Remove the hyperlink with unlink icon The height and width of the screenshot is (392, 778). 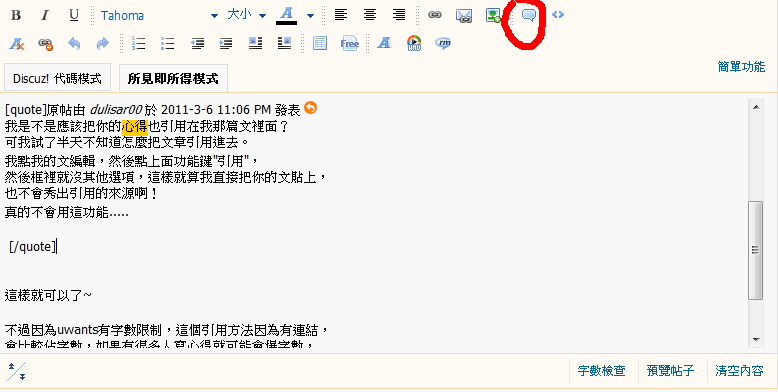tap(46, 44)
